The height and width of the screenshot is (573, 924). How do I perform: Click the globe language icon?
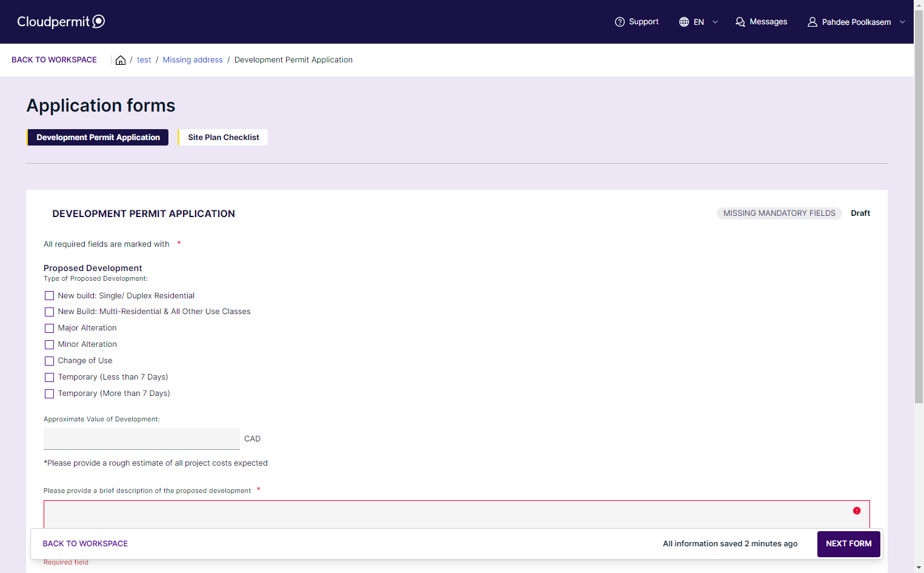pyautogui.click(x=684, y=22)
